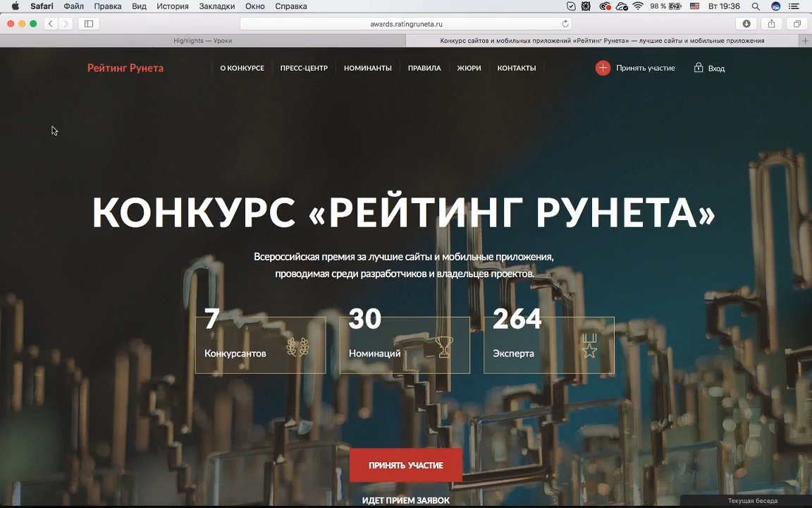Open the История menu

click(x=173, y=6)
